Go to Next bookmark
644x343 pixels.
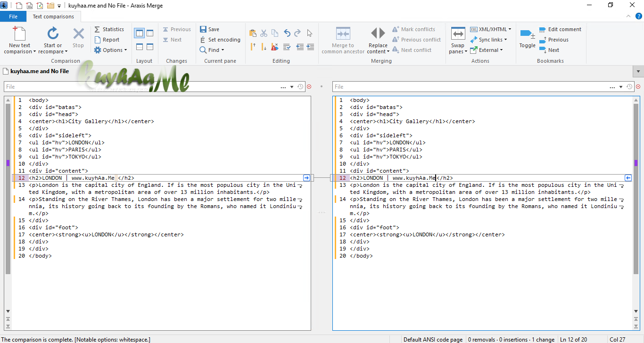click(x=549, y=50)
